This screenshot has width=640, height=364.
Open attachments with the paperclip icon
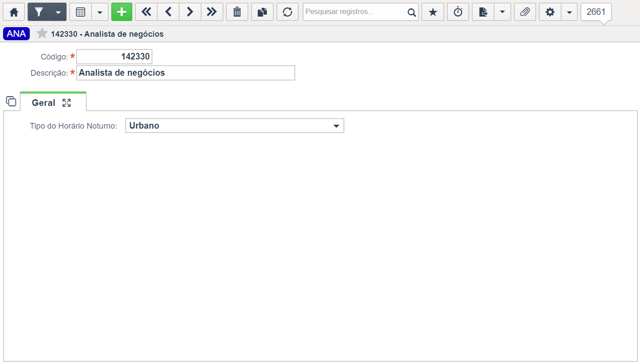click(525, 12)
